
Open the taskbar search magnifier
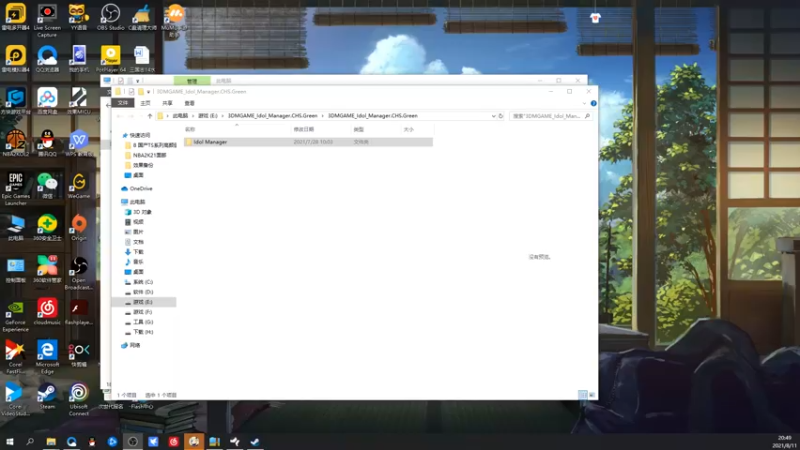pyautogui.click(x=30, y=441)
